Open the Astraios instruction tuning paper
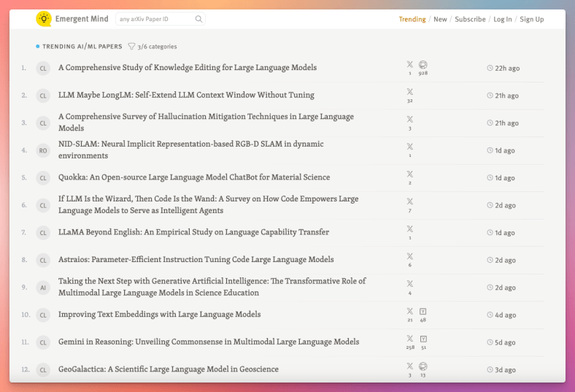The width and height of the screenshot is (575, 392). [x=196, y=259]
